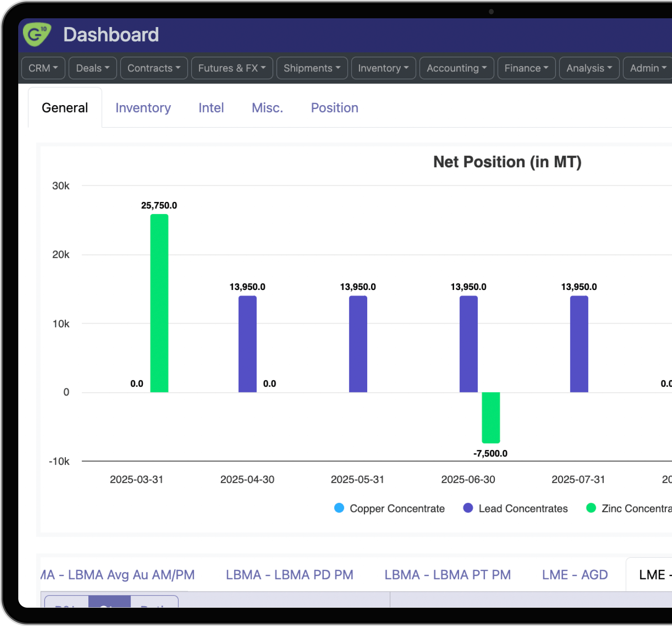Switch to the Position tab
This screenshot has height=626, width=672.
click(x=334, y=108)
